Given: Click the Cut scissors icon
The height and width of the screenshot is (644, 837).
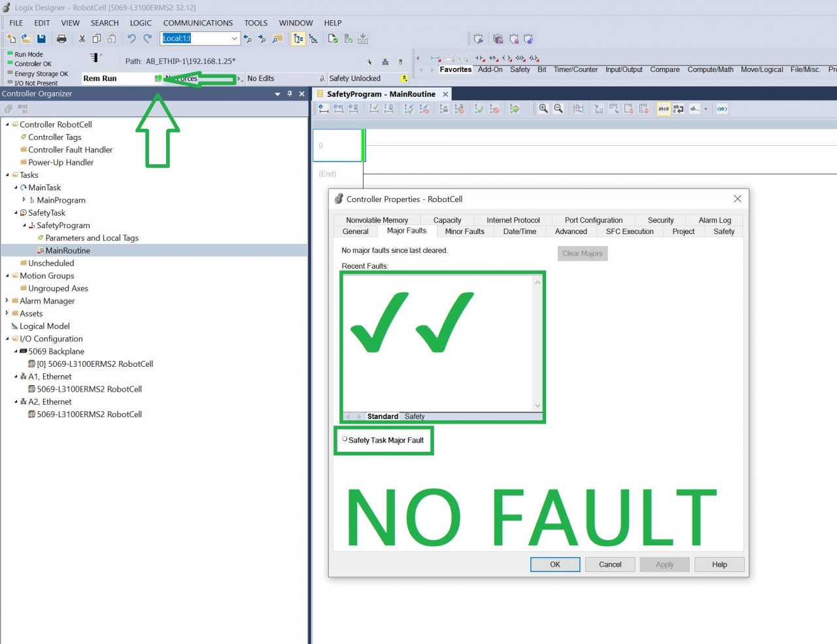Looking at the screenshot, I should [x=82, y=39].
